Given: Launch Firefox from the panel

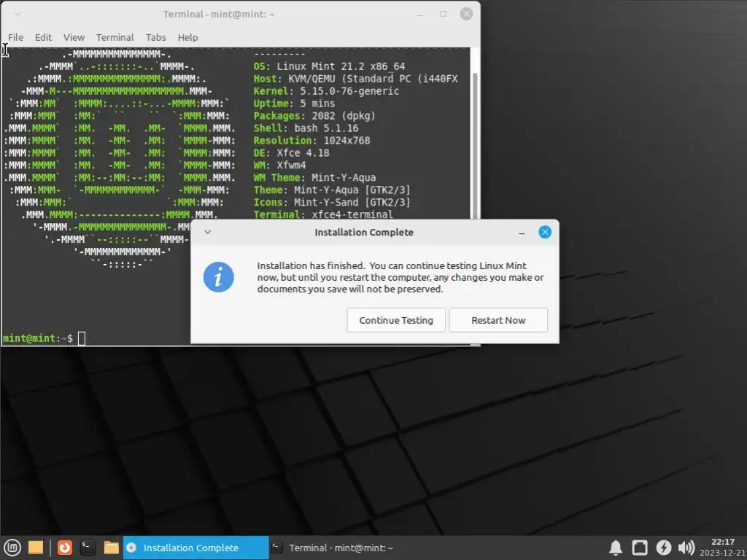Looking at the screenshot, I should (x=65, y=548).
